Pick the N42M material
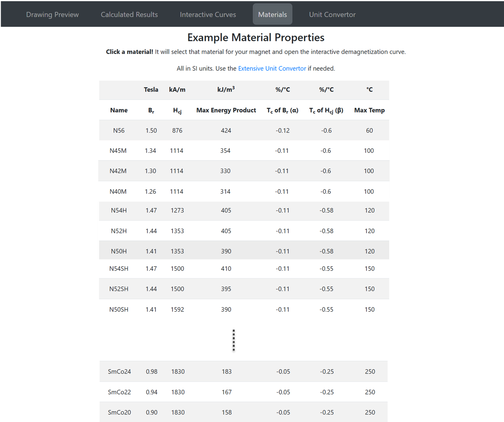Screen dimensions: 504x422 [x=118, y=171]
